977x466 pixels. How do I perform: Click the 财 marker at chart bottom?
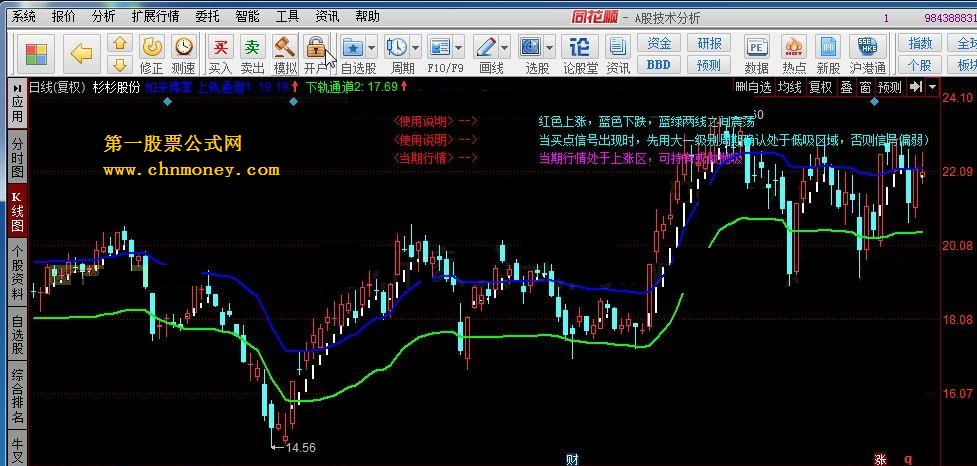click(572, 460)
